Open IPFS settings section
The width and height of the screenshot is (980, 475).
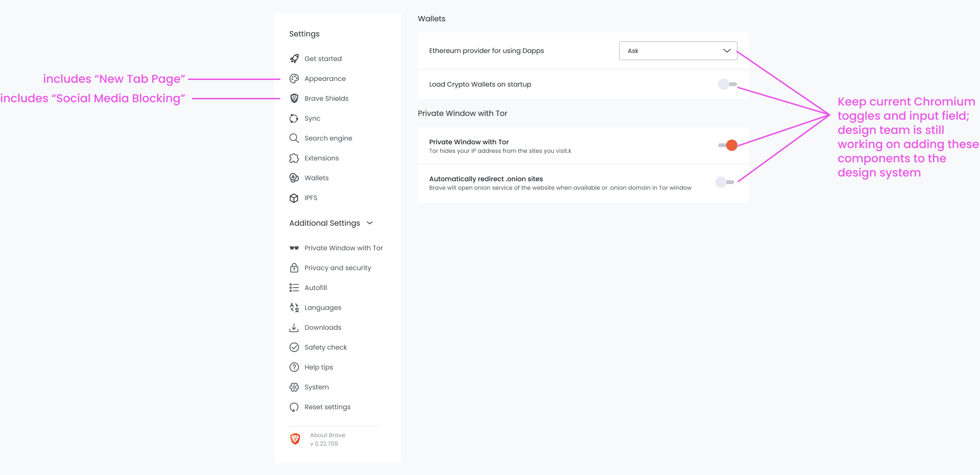pyautogui.click(x=311, y=198)
